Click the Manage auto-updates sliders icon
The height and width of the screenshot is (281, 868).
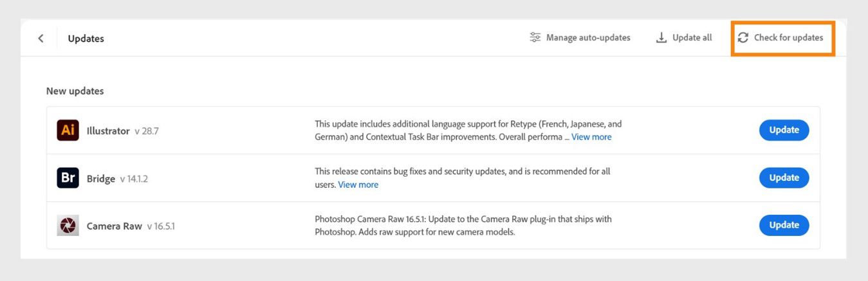coord(535,38)
